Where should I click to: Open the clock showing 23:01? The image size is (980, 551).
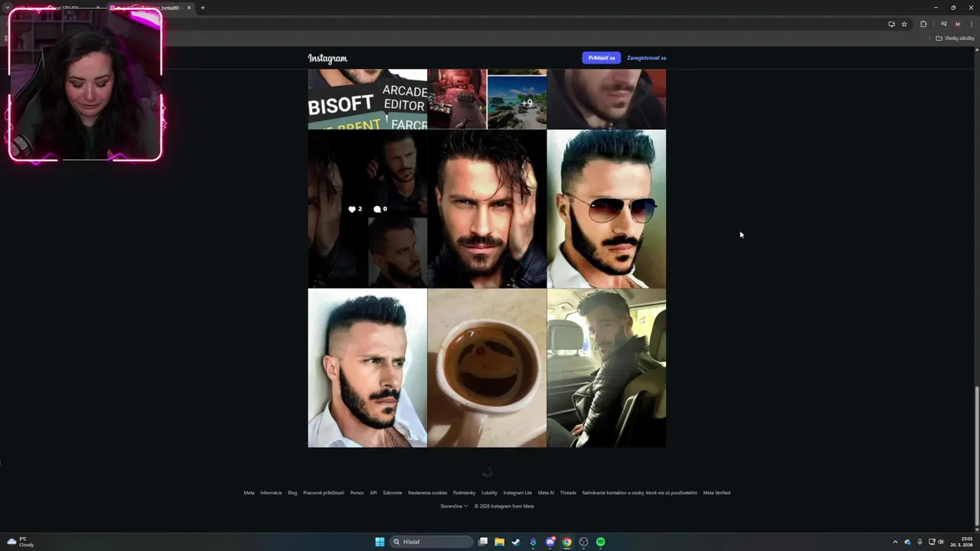click(962, 542)
